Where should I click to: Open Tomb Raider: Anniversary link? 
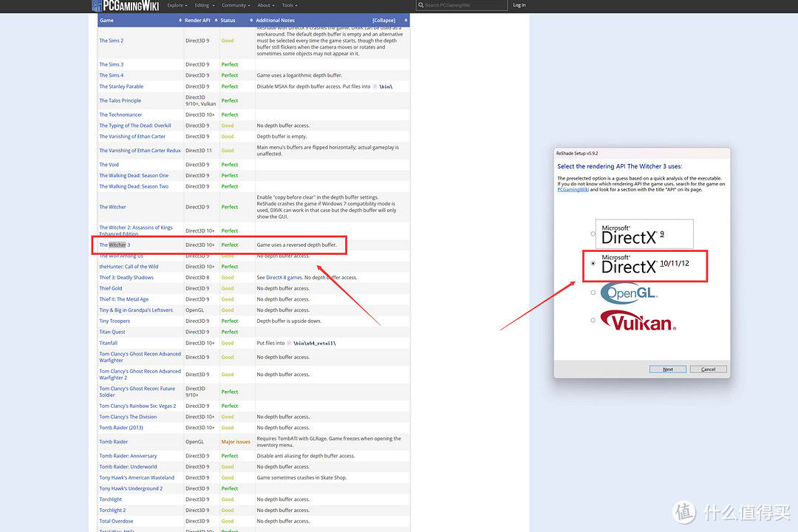click(128, 456)
